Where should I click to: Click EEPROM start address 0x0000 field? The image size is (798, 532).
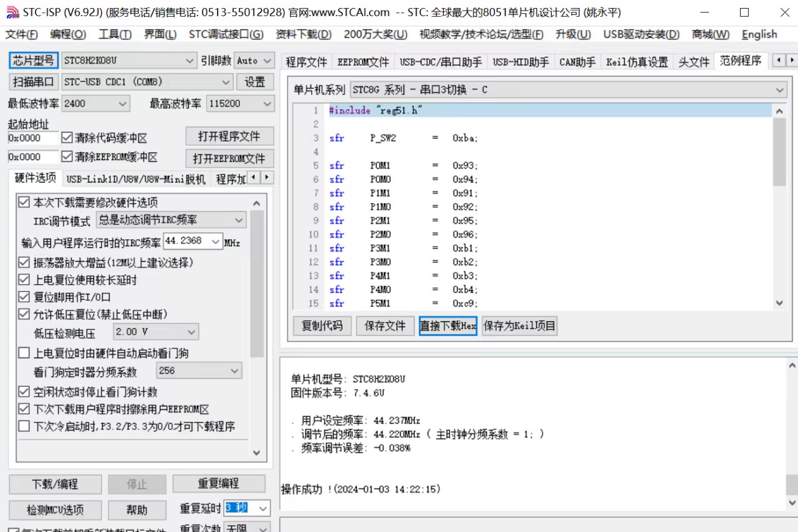pyautogui.click(x=33, y=157)
